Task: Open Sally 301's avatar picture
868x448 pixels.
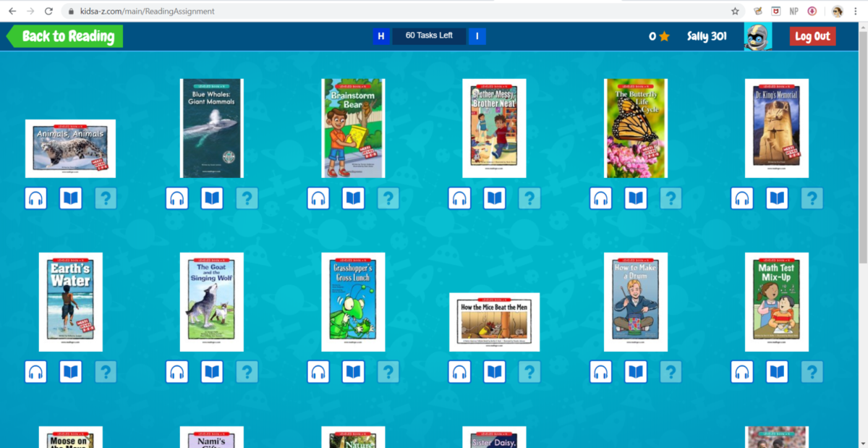Action: pyautogui.click(x=758, y=35)
